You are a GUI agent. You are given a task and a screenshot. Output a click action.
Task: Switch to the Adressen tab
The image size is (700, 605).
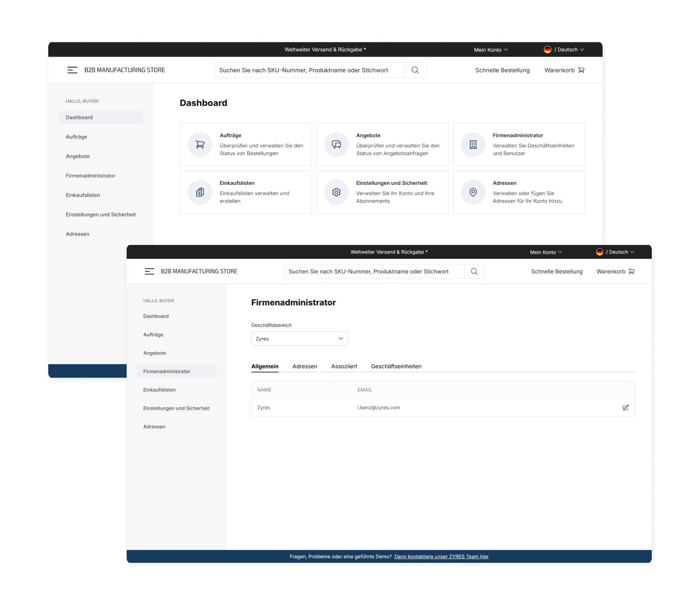pos(305,366)
